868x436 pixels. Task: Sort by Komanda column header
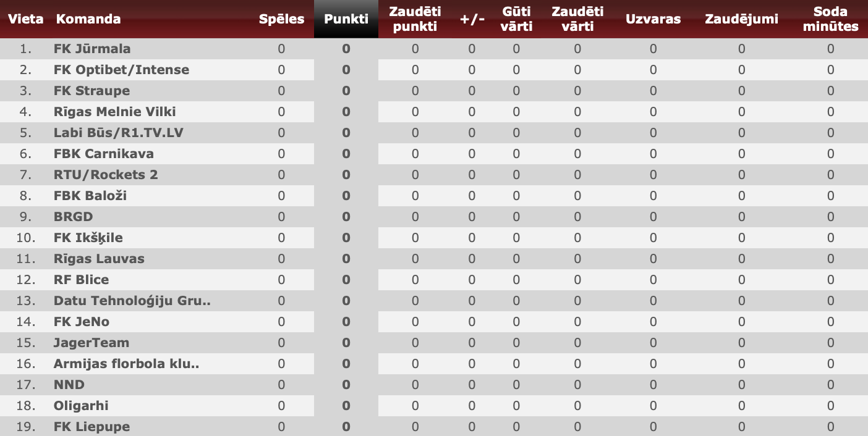[x=88, y=19]
